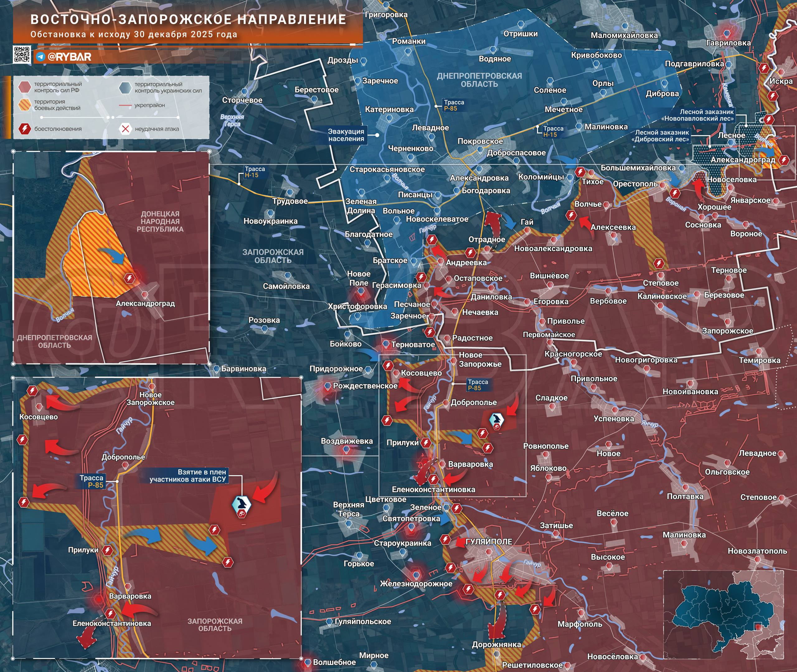Click the blue settlement marker at Покровское

(480, 150)
